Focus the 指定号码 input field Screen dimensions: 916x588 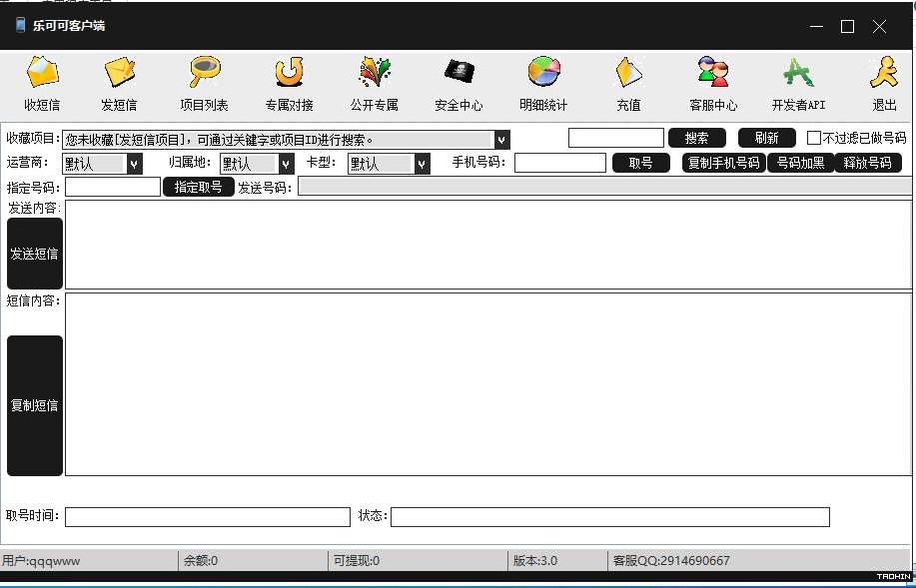click(x=113, y=187)
